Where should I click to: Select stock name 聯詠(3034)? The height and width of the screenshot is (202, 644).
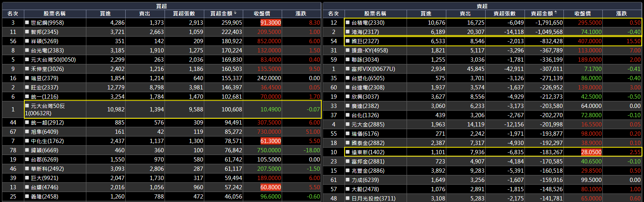[x=365, y=60]
